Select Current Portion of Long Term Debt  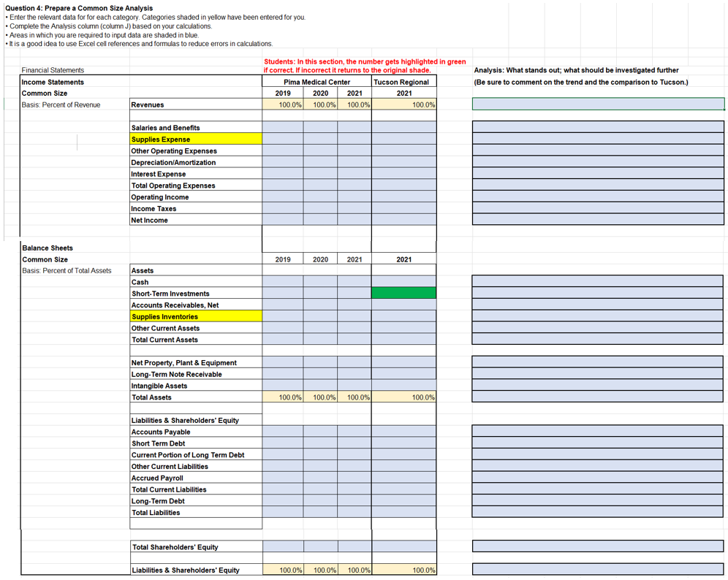point(188,454)
